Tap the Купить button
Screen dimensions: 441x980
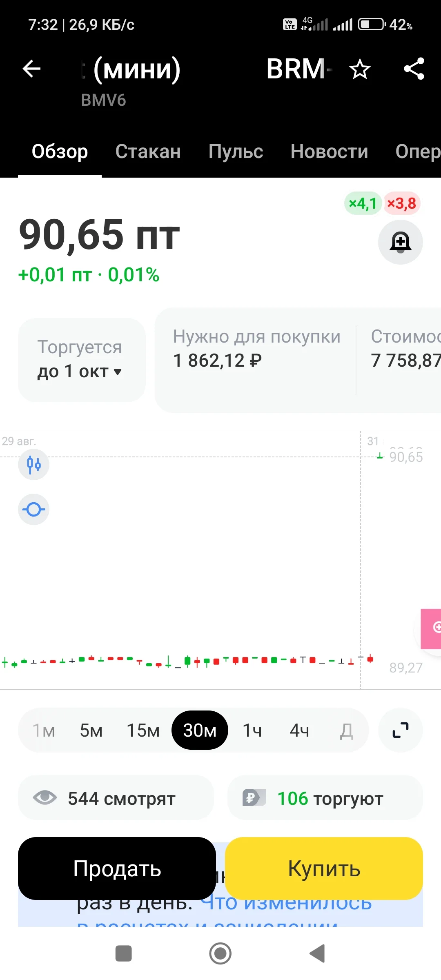tap(324, 869)
